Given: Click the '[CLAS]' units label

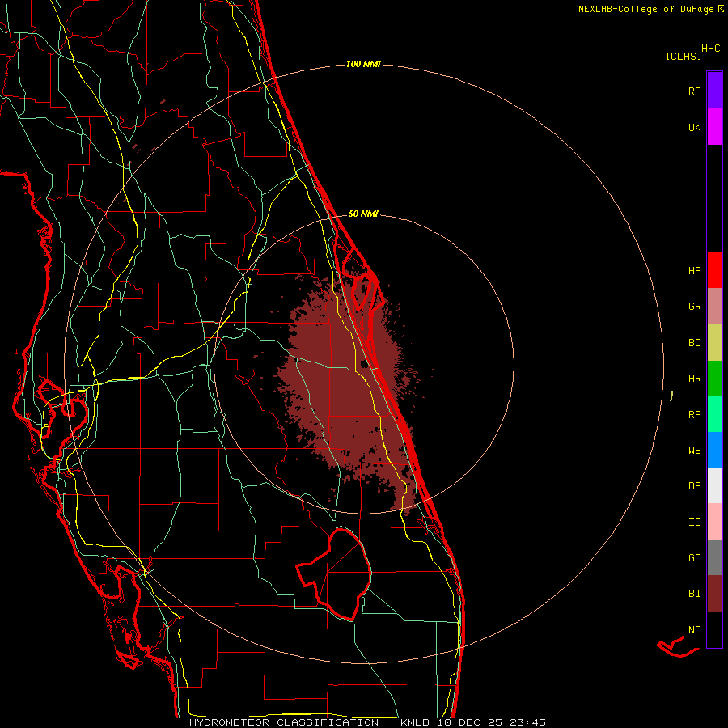Looking at the screenshot, I should pyautogui.click(x=684, y=56).
